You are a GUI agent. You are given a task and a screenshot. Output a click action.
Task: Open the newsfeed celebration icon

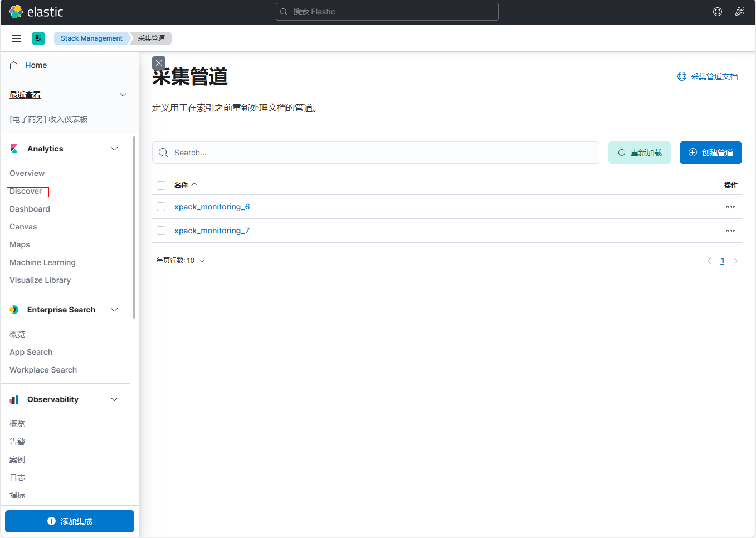[x=740, y=12]
